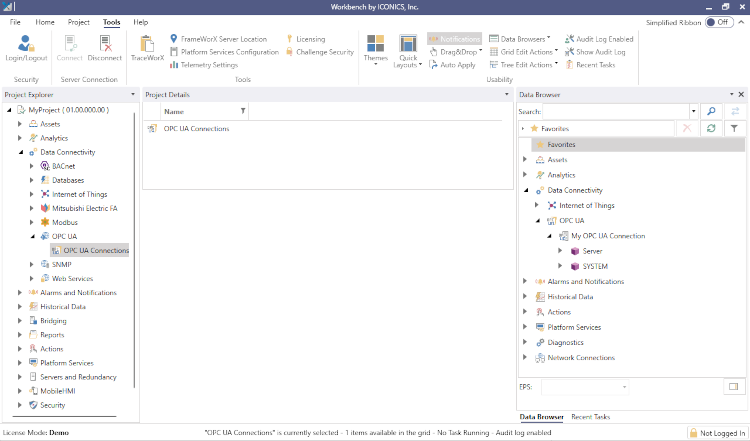Switch to the Recent Tasks bottom tab
This screenshot has height=441, width=750.
tap(590, 417)
